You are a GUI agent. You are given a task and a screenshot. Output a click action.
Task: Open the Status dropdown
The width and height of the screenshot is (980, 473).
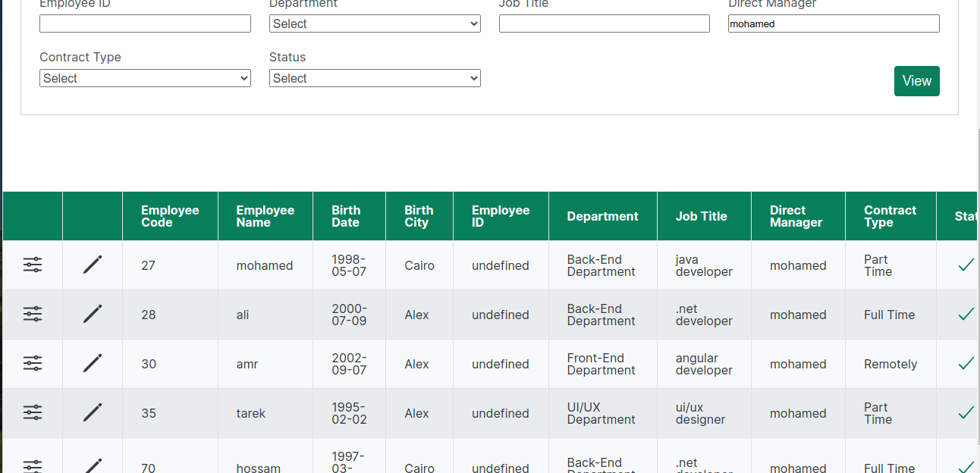[x=375, y=78]
